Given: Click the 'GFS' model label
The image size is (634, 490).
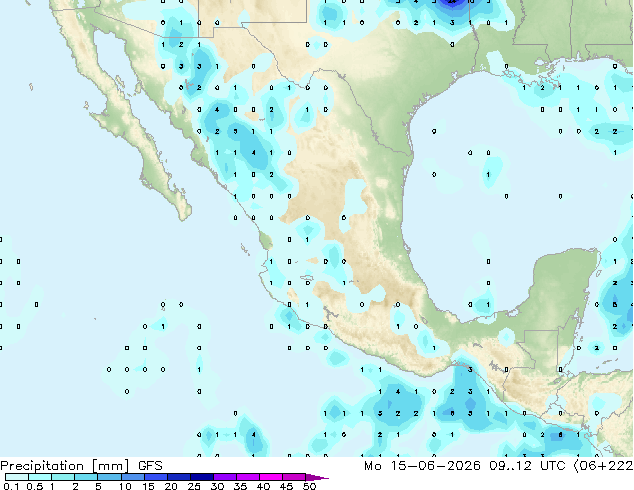Looking at the screenshot, I should (x=150, y=466).
